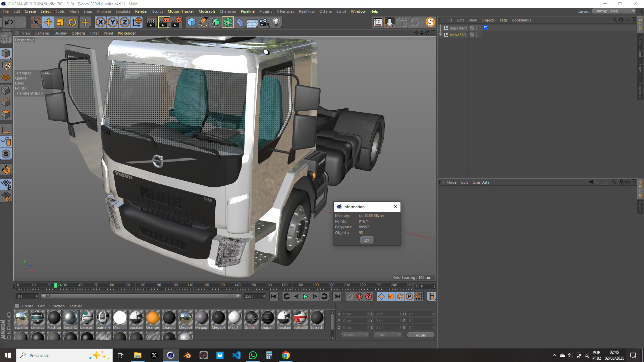Add Floor environment object
The image size is (644, 362).
(252, 22)
